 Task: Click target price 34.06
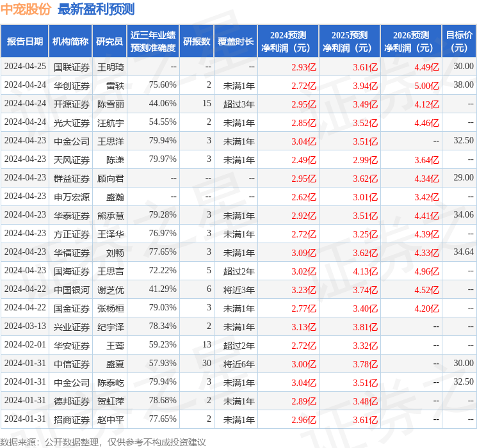(x=464, y=215)
